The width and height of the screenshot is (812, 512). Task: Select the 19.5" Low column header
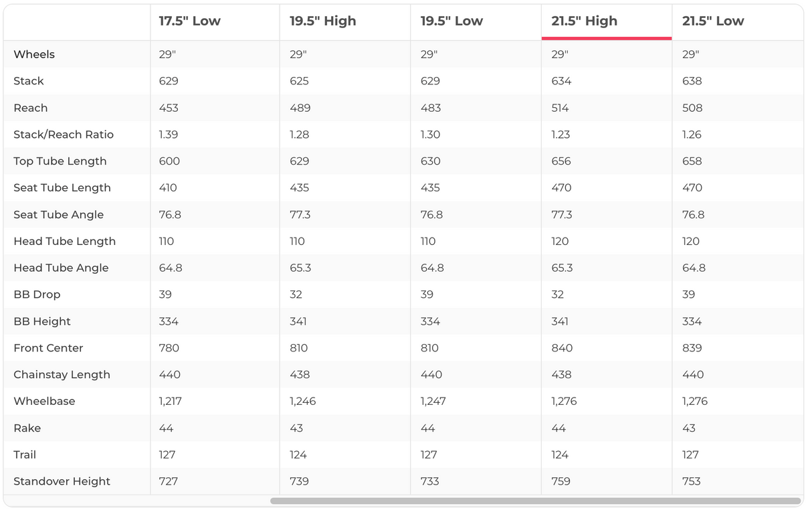click(x=451, y=21)
